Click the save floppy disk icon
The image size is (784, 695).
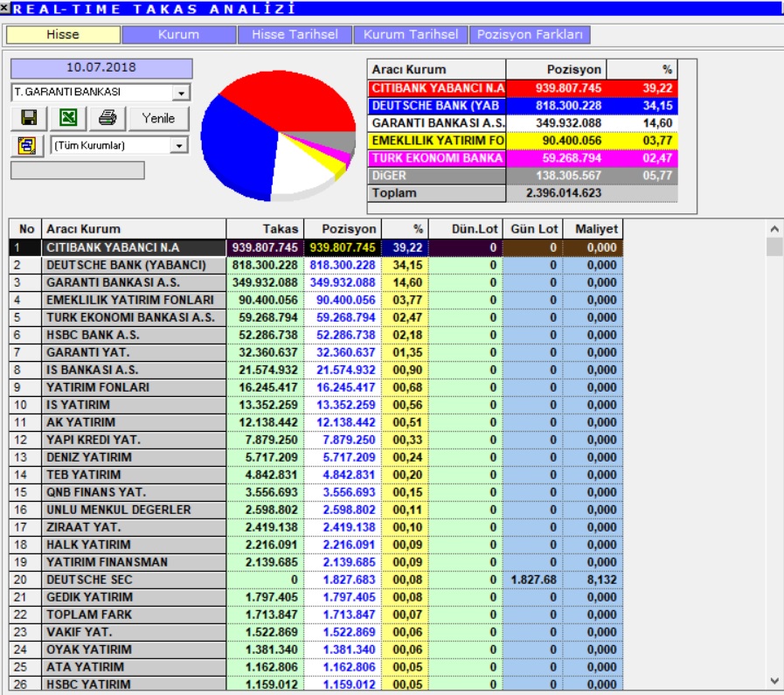coord(29,118)
